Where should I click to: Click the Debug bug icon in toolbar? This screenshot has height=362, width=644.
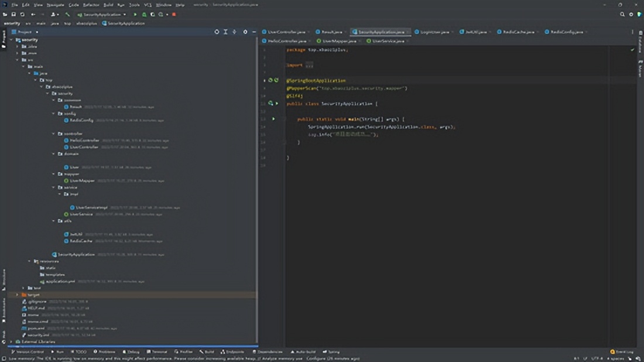point(144,14)
